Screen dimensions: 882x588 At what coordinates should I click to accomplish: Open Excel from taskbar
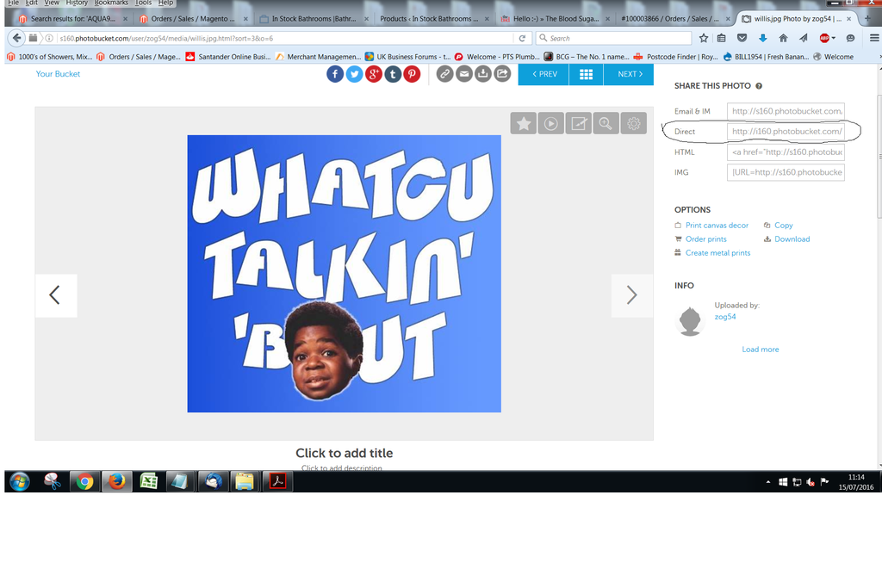148,482
